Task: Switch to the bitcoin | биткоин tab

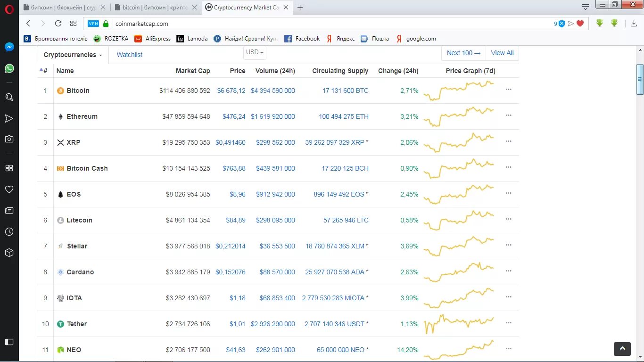Action: pos(157,8)
